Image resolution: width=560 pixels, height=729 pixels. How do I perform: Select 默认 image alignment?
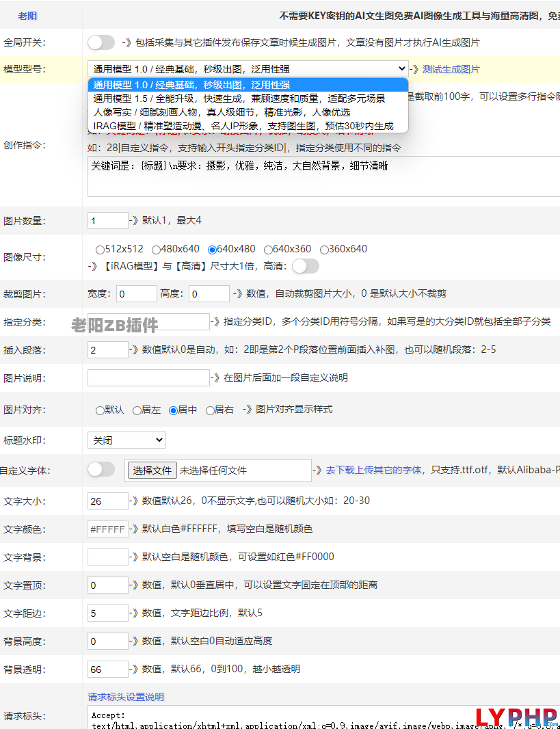100,410
